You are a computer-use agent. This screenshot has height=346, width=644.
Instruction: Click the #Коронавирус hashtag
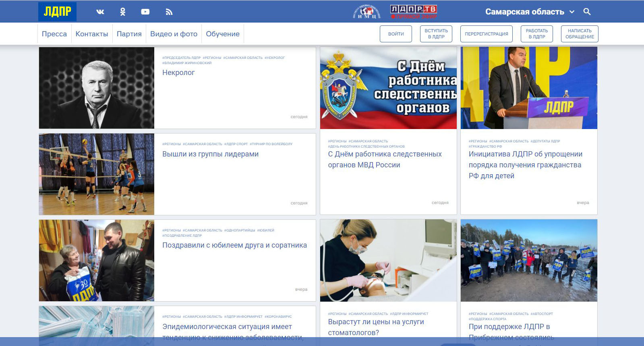tap(278, 317)
